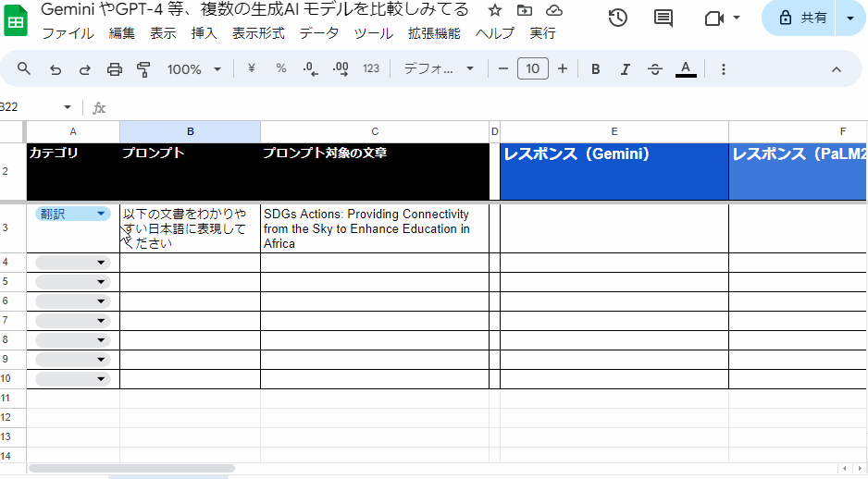Screen dimensions: 868x479
Task: Open the Google Sheets home icon
Action: click(x=16, y=21)
